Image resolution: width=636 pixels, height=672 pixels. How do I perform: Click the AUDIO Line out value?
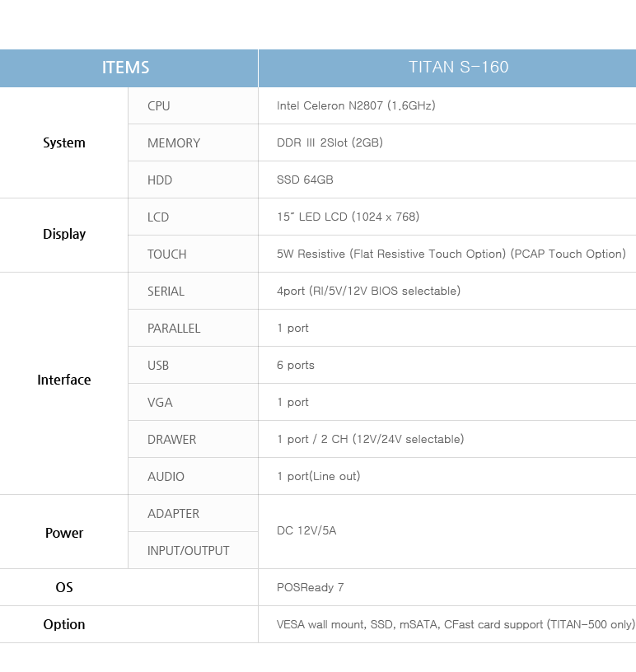pos(318,476)
